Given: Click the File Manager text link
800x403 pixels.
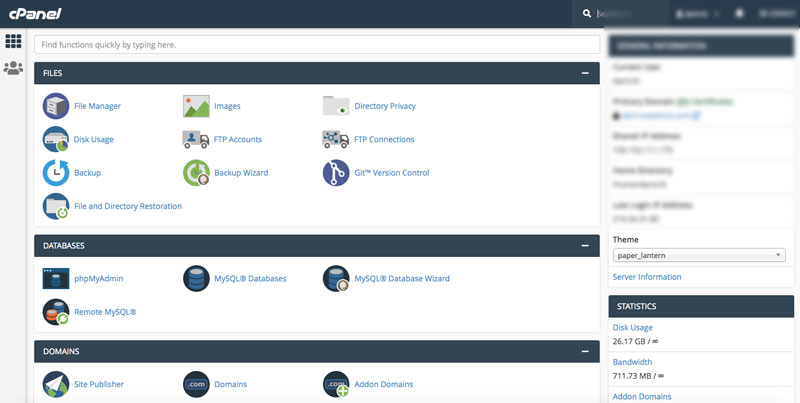Looking at the screenshot, I should point(97,106).
